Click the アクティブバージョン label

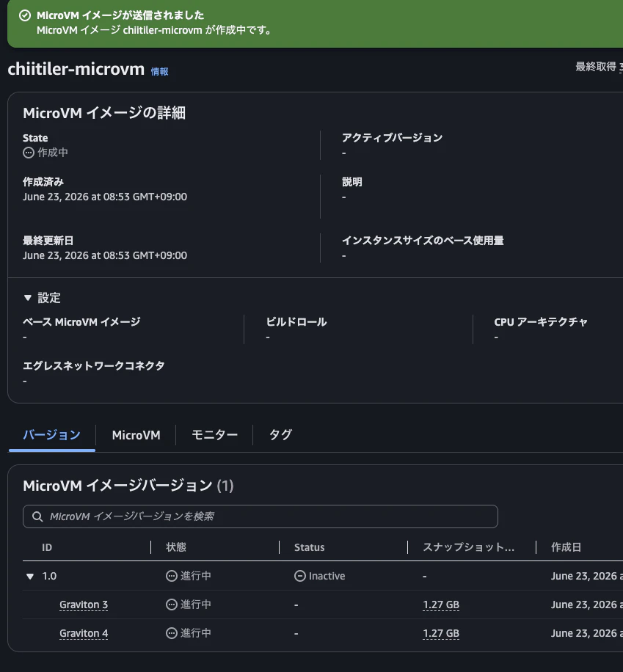(392, 138)
